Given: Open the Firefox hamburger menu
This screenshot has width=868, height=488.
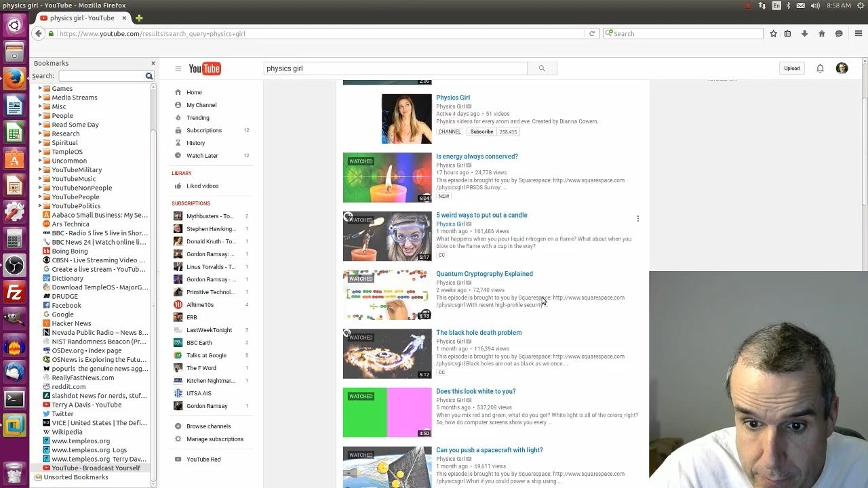Looking at the screenshot, I should 858,33.
